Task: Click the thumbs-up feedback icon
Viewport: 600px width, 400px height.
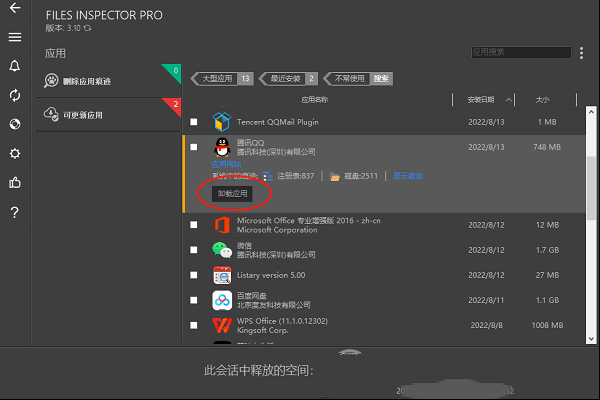Action: tap(14, 183)
